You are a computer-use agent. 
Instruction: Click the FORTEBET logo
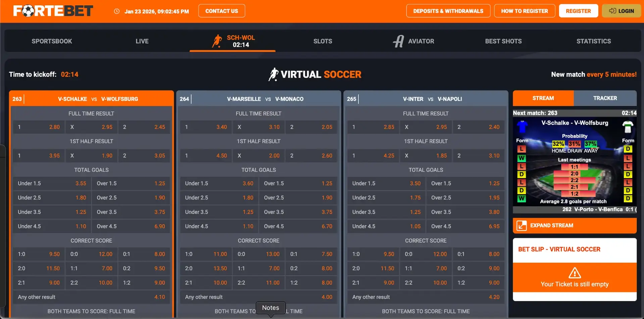[x=52, y=10]
